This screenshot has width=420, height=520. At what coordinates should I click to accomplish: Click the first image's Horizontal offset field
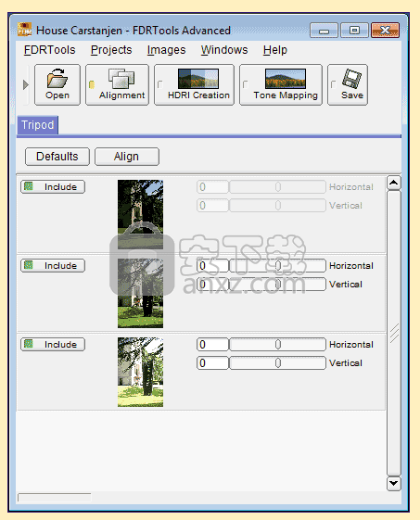[212, 187]
